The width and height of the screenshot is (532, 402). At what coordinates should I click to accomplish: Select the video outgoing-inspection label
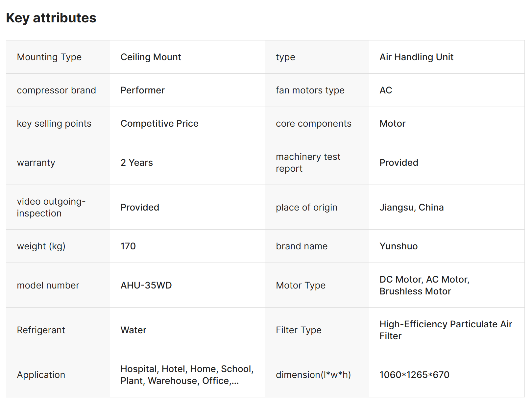[51, 207]
